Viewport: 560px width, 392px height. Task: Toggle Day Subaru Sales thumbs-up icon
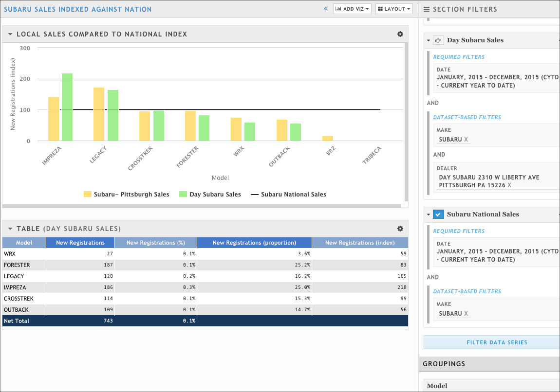438,40
